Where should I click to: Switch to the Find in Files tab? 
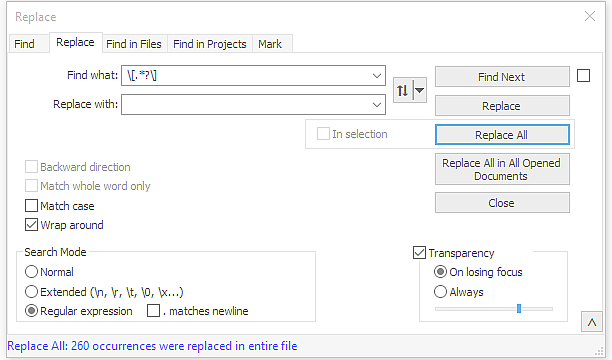[134, 44]
